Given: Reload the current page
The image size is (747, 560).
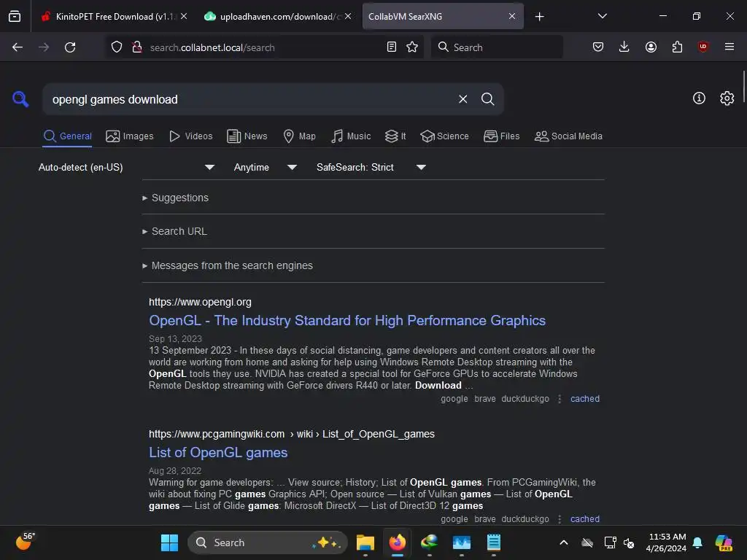Looking at the screenshot, I should click(x=70, y=47).
